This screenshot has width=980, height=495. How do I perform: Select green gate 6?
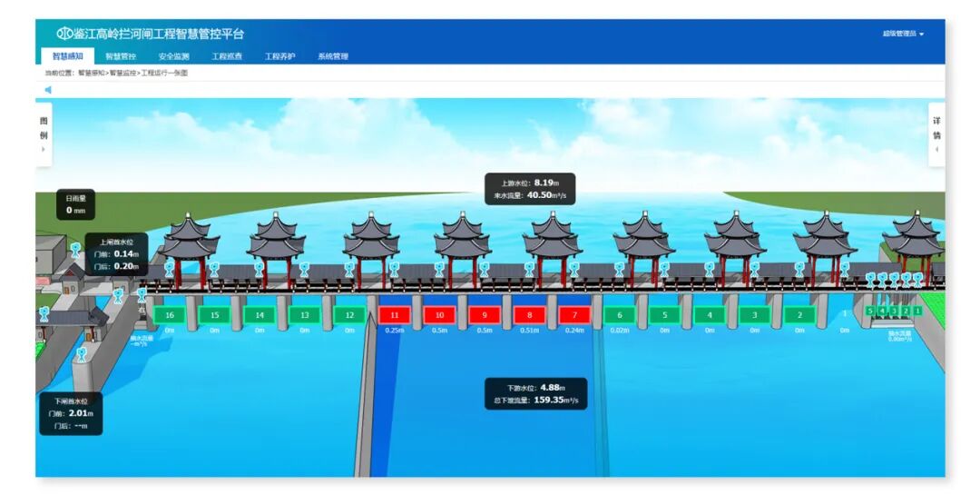(x=620, y=315)
